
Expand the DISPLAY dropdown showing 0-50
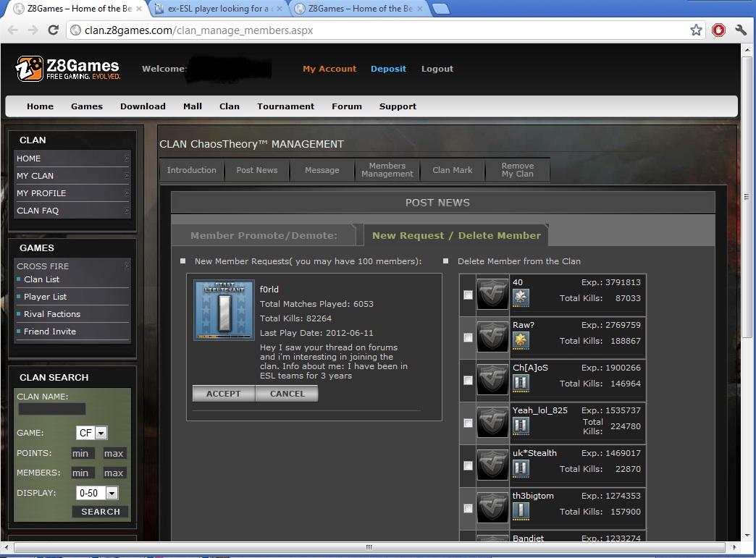coord(97,493)
